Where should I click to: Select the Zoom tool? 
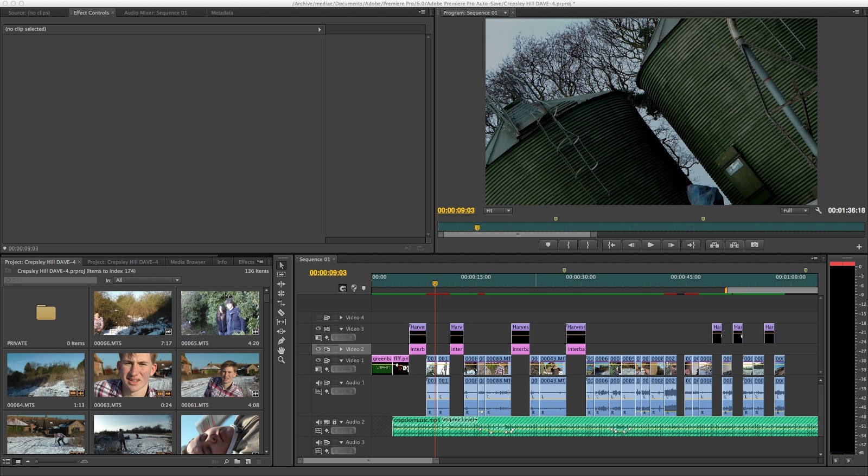pos(281,359)
